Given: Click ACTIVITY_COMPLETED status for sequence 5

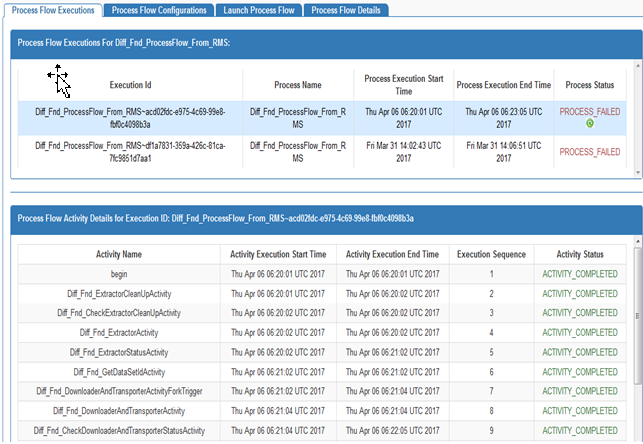Looking at the screenshot, I should pyautogui.click(x=580, y=352).
